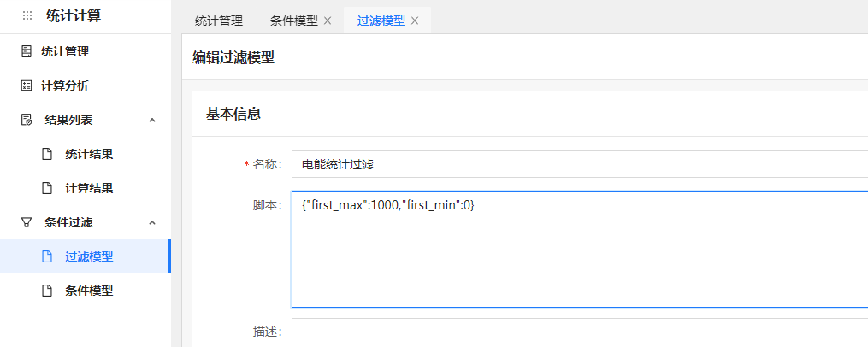Open 计算分析 from the sidebar
The image size is (868, 347).
point(65,85)
